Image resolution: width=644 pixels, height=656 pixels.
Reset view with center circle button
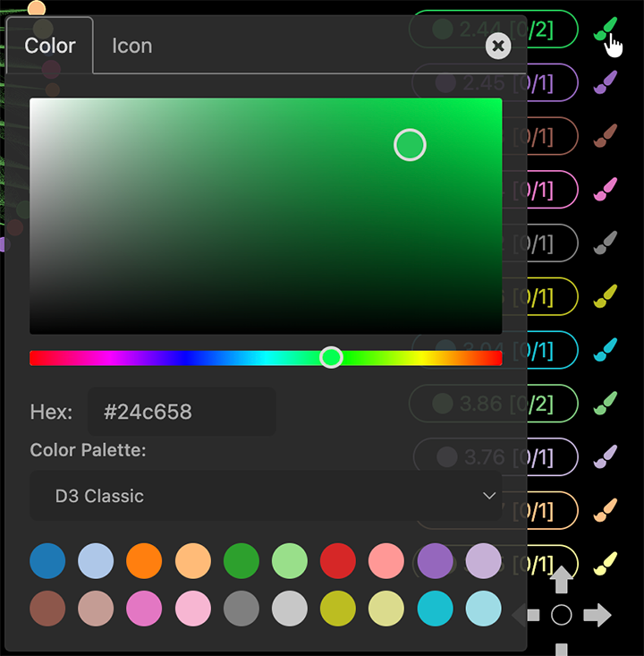click(561, 615)
